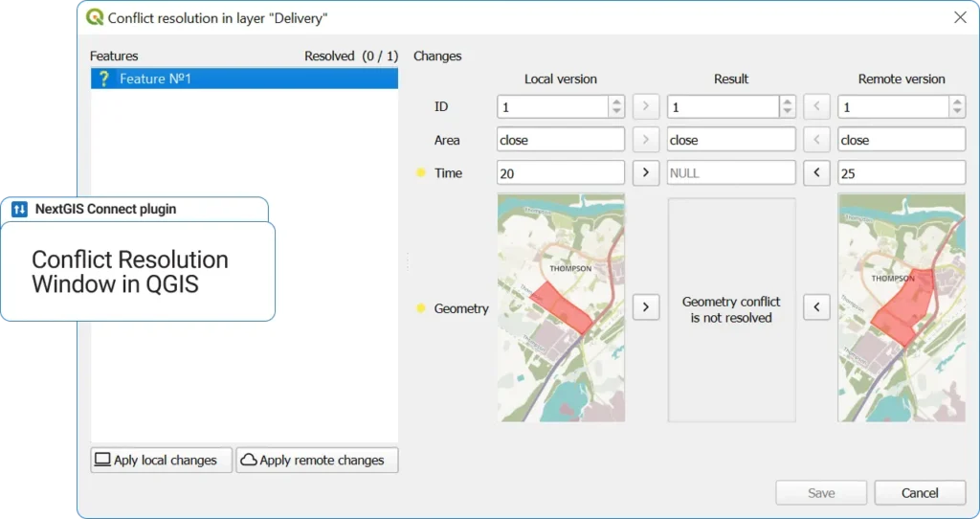The height and width of the screenshot is (519, 980).
Task: Use remote Time value arrow button
Action: click(816, 173)
